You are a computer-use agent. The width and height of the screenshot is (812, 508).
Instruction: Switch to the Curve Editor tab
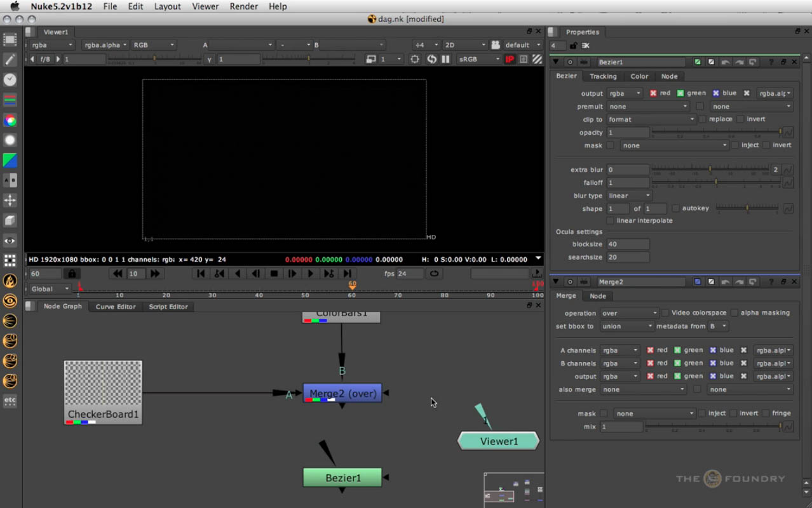tap(115, 307)
